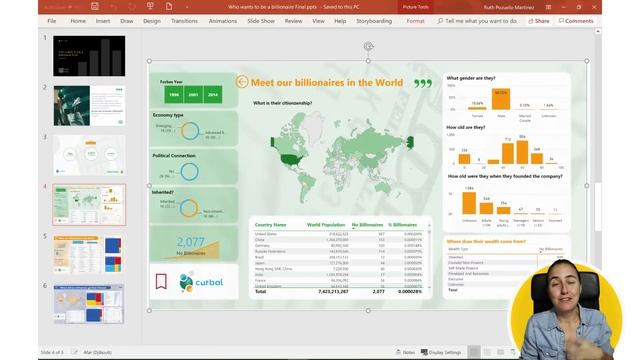Switch to Reading view icon in status bar
This screenshot has height=360, width=640.
(501, 352)
